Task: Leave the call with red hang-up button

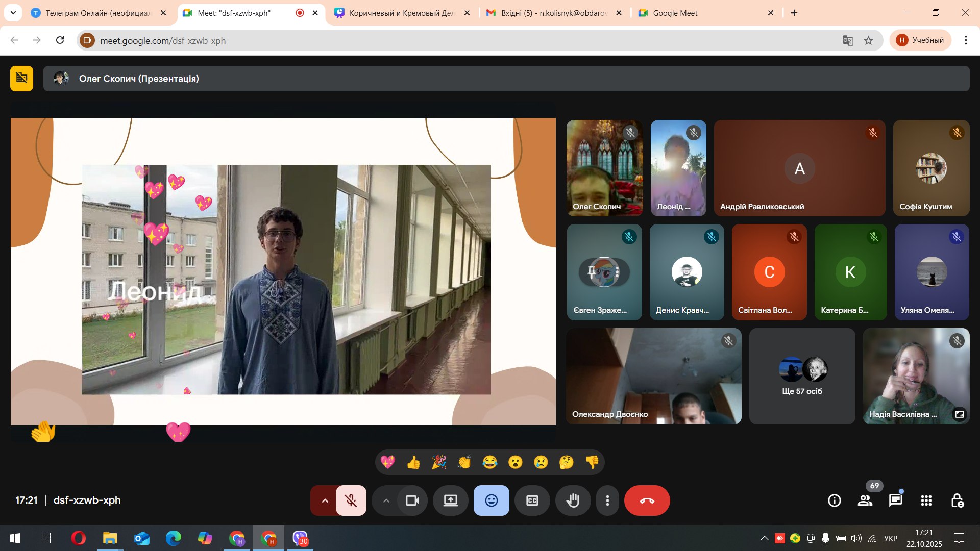Action: coord(647,500)
